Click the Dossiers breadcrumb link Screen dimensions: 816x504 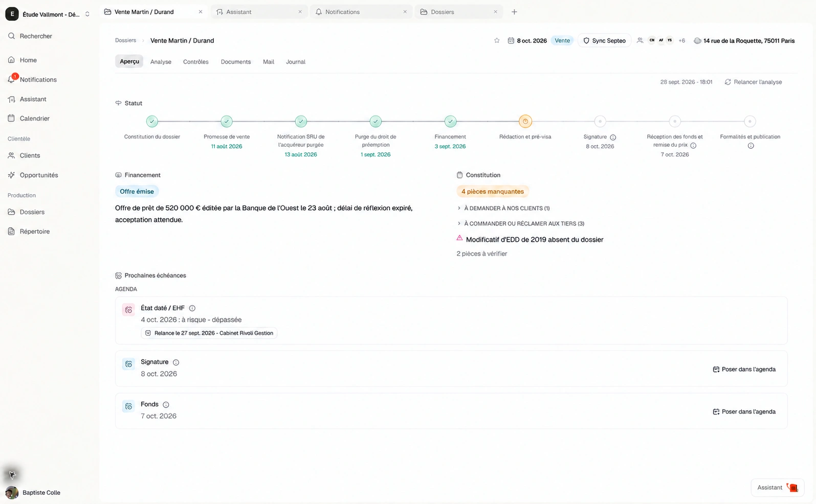pyautogui.click(x=125, y=40)
